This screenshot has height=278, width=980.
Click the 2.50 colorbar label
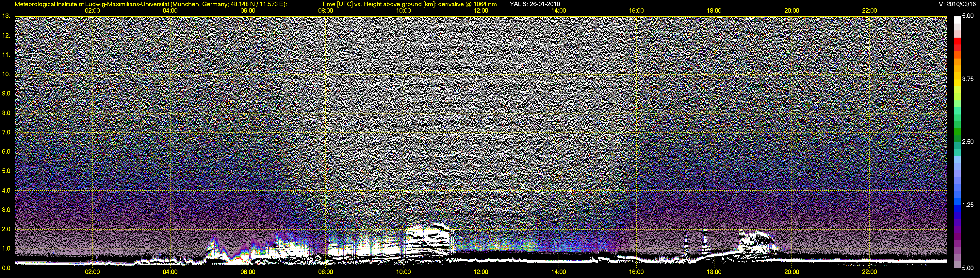click(x=968, y=142)
